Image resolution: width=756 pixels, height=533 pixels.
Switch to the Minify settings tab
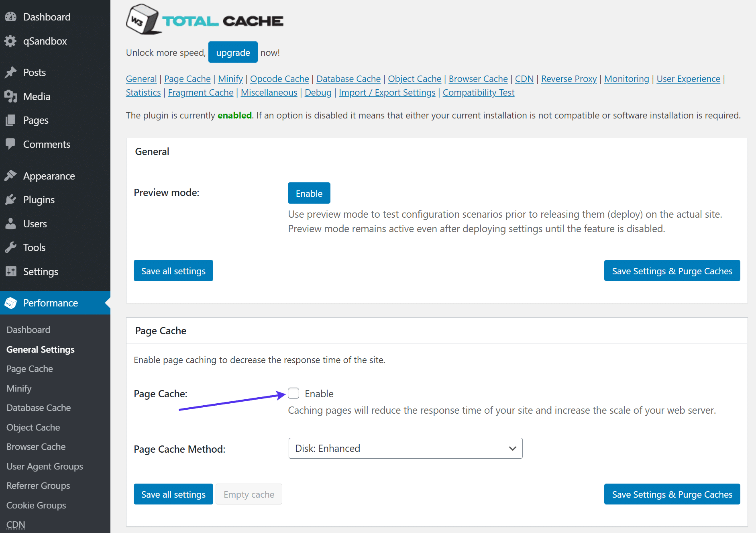230,79
